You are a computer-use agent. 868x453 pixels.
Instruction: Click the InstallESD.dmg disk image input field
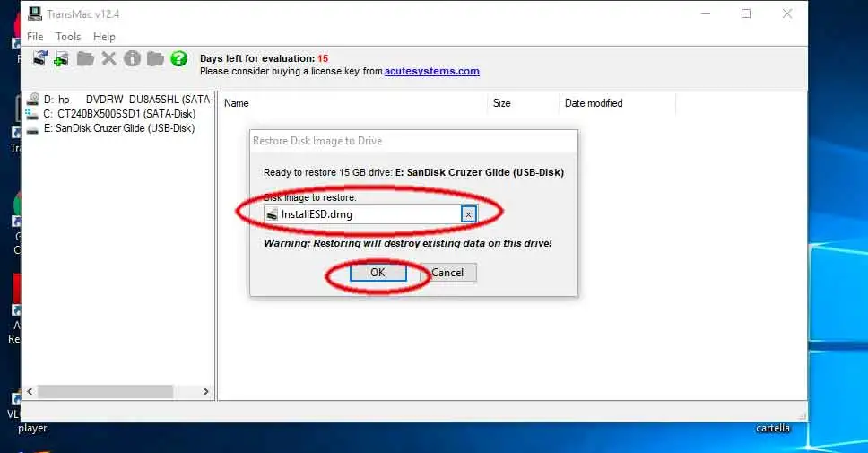point(369,214)
